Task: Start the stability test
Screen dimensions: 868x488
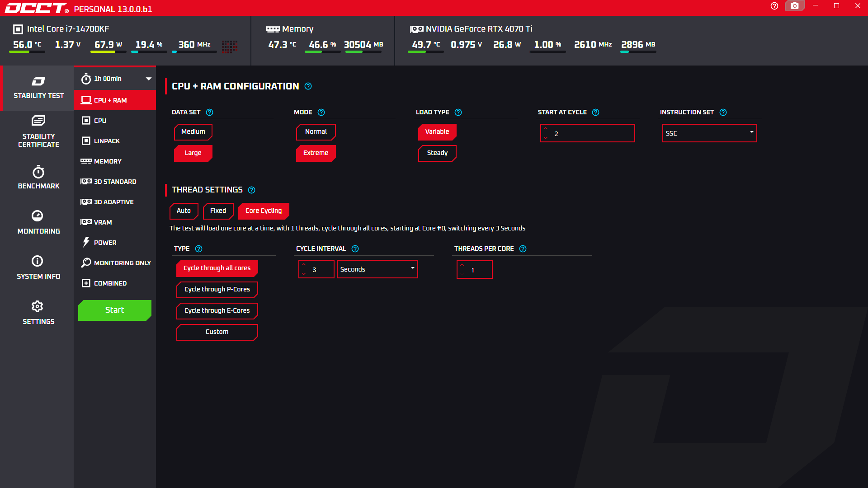Action: click(114, 310)
